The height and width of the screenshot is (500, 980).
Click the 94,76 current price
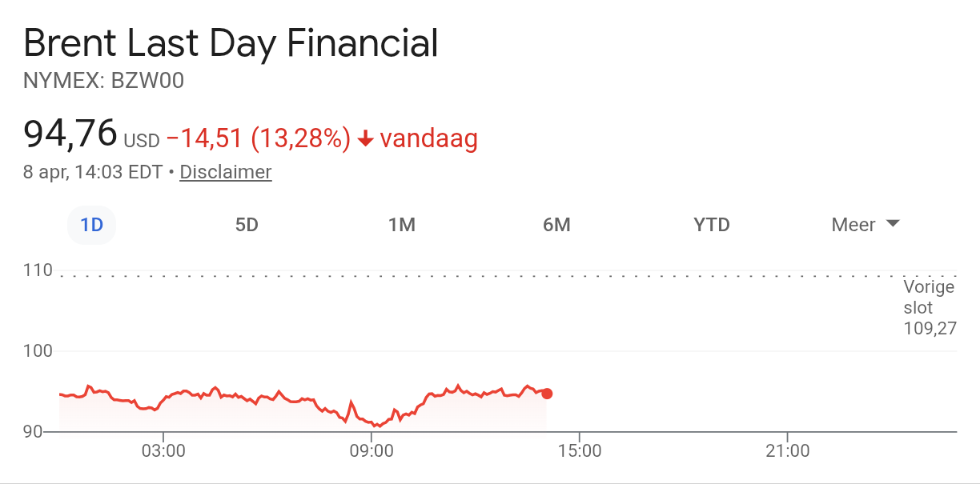(x=70, y=134)
